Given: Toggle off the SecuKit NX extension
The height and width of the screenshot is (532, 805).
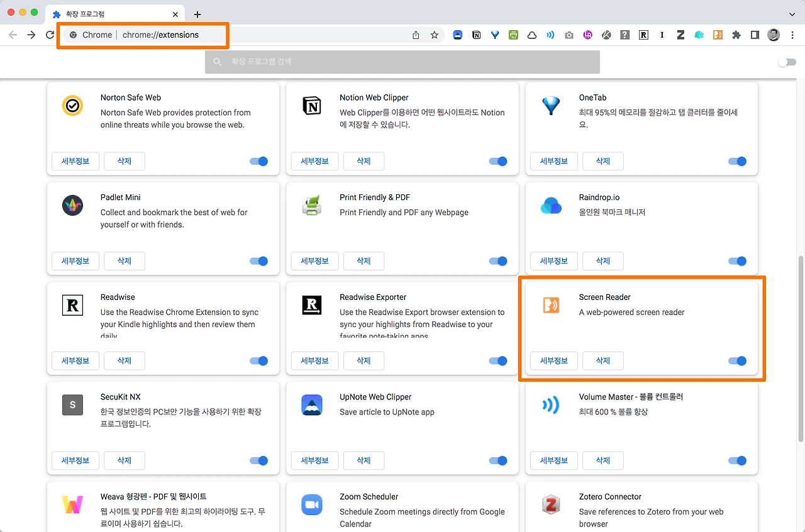Looking at the screenshot, I should tap(259, 461).
